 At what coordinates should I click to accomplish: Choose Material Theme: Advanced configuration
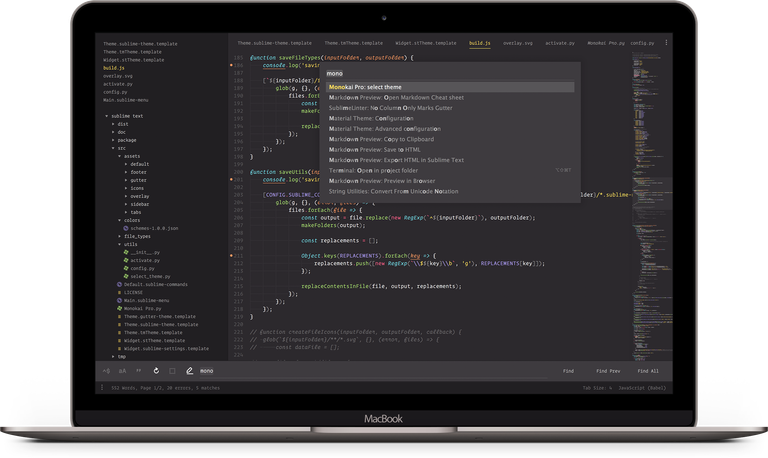(x=450, y=129)
